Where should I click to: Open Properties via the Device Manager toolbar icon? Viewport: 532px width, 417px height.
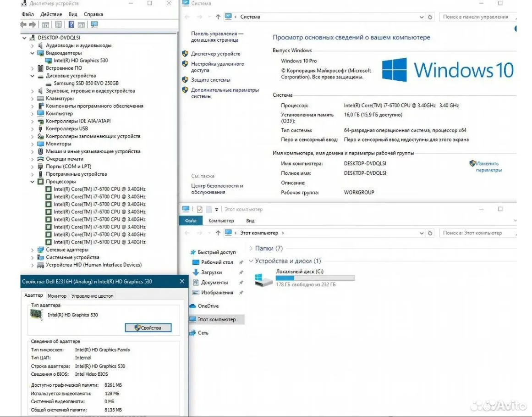click(x=58, y=24)
